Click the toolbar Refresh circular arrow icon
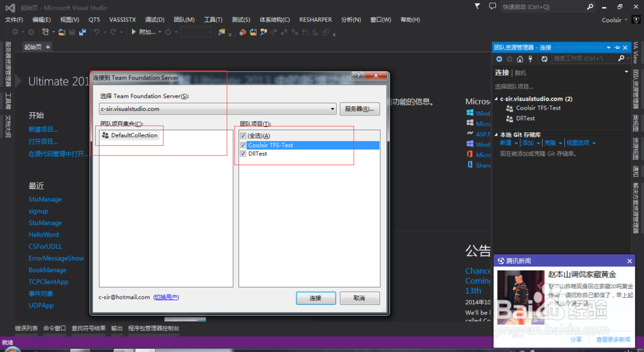The height and width of the screenshot is (352, 644). [x=168, y=32]
